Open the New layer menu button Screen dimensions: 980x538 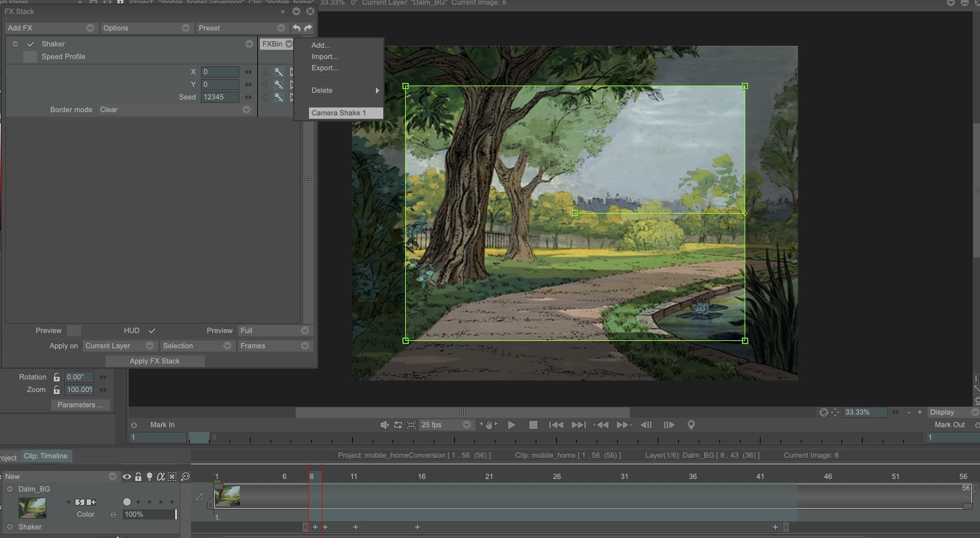[60, 476]
